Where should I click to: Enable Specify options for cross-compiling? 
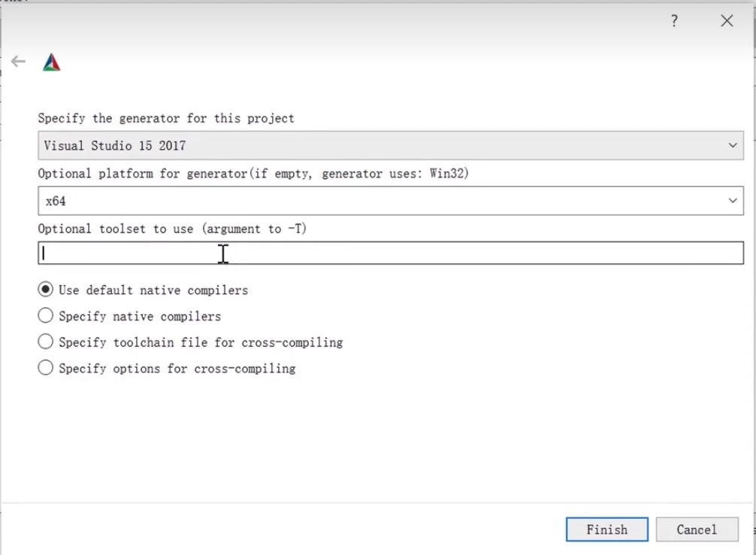pyautogui.click(x=46, y=368)
